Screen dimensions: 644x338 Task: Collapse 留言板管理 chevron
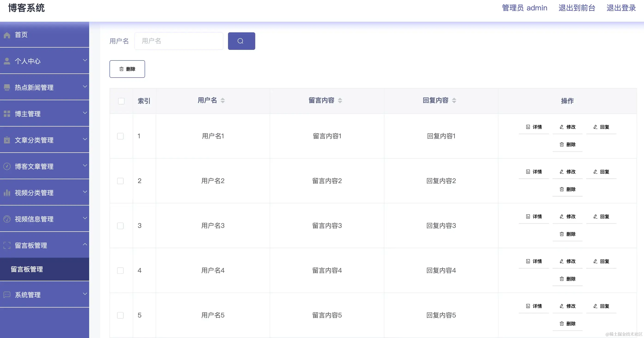[85, 244]
